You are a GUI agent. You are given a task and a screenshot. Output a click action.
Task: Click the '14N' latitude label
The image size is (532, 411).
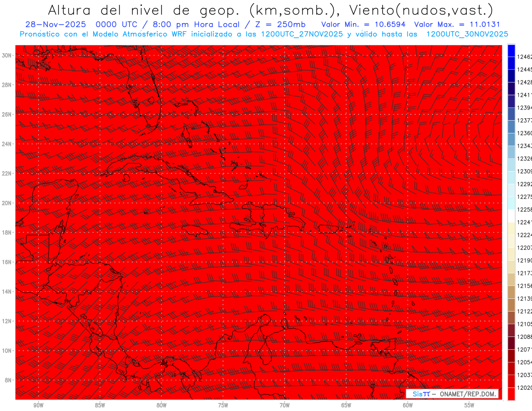coord(7,291)
